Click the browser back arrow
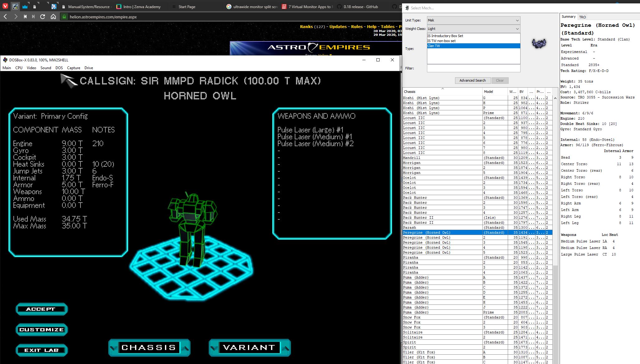The image size is (640, 364). coord(5,17)
